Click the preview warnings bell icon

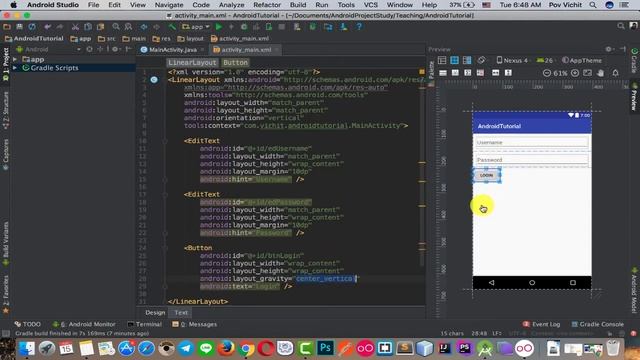pos(615,73)
